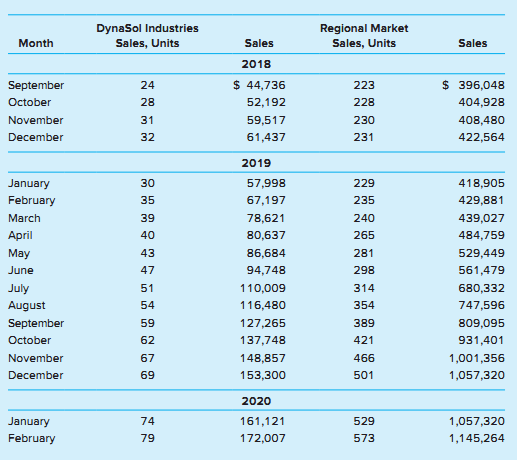Screen dimensions: 517x460
Task: Click the 484,759 regional sales value
Action: pyautogui.click(x=481, y=235)
